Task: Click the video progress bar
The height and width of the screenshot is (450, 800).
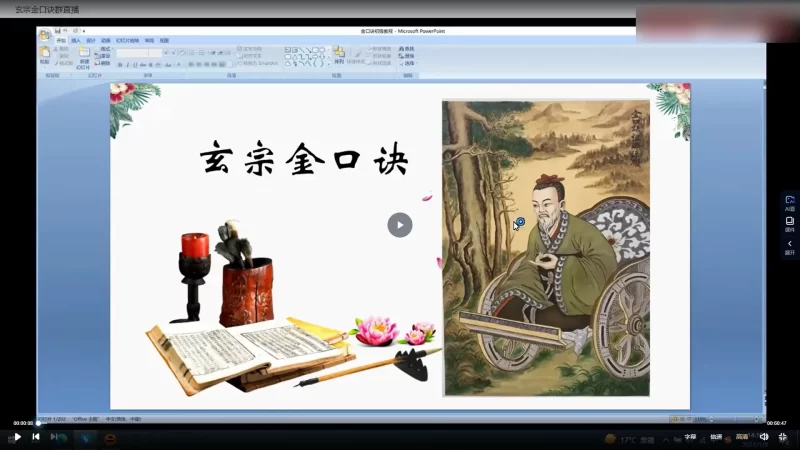Action: [400, 423]
